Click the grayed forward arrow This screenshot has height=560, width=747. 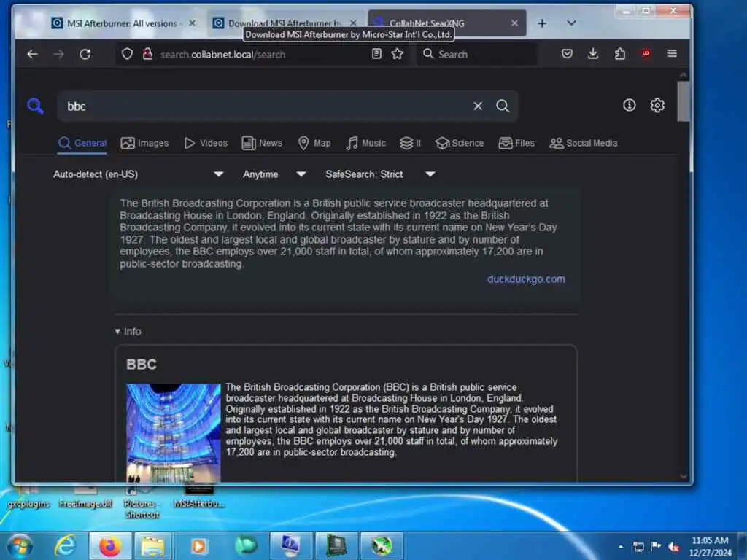pyautogui.click(x=58, y=54)
